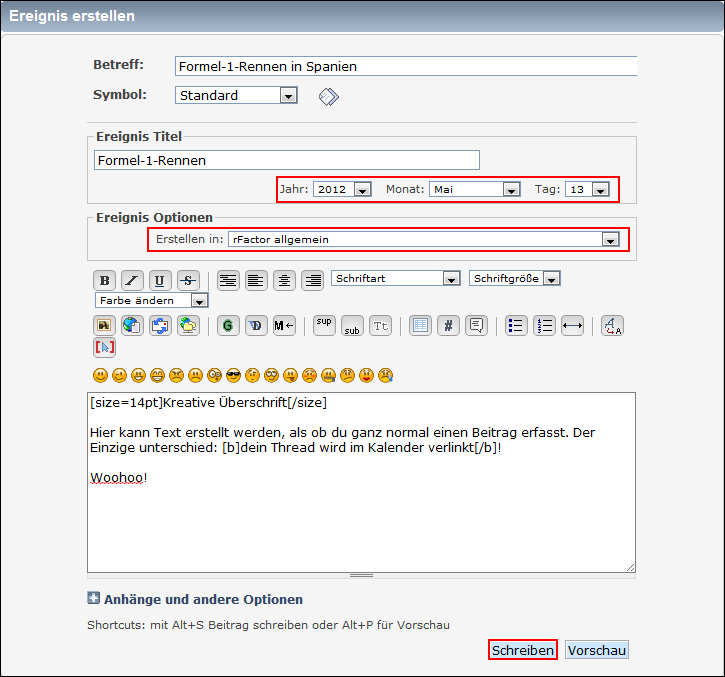Insert the big grin emoticon
Image resolution: width=725 pixels, height=677 pixels.
[157, 375]
